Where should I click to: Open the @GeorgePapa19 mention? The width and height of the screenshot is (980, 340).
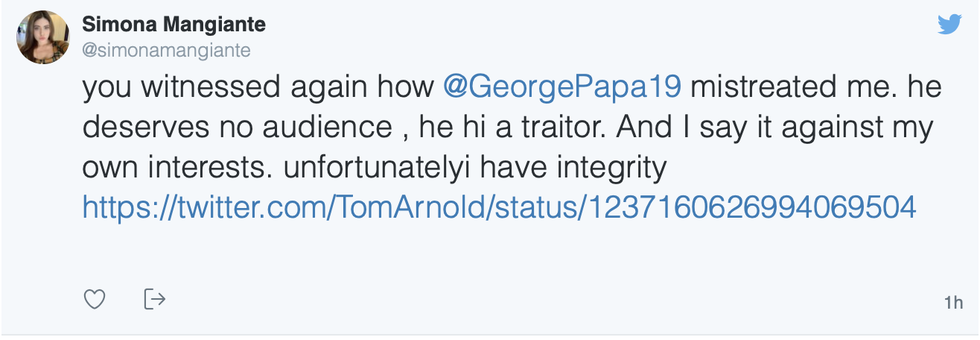[562, 88]
